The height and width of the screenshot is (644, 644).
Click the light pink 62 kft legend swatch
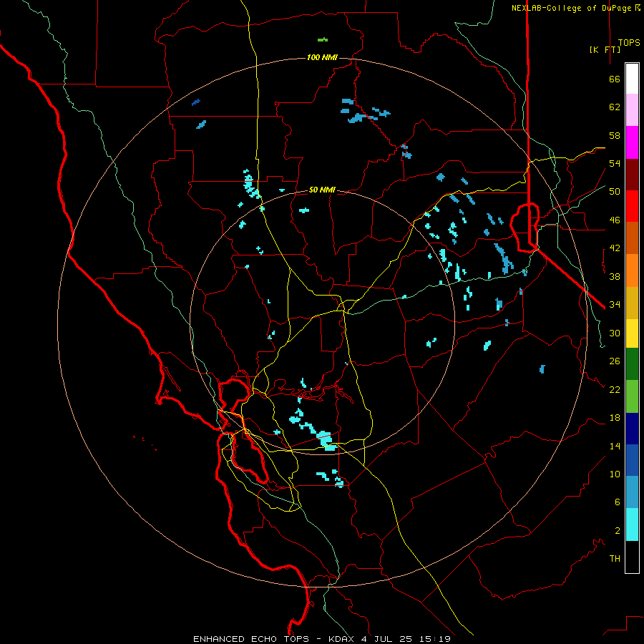[x=632, y=109]
